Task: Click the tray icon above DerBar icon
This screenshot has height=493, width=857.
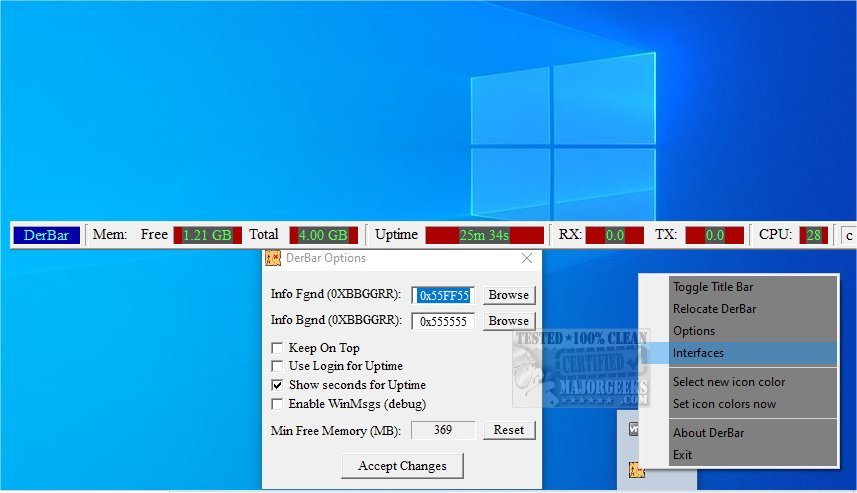Action: click(633, 429)
